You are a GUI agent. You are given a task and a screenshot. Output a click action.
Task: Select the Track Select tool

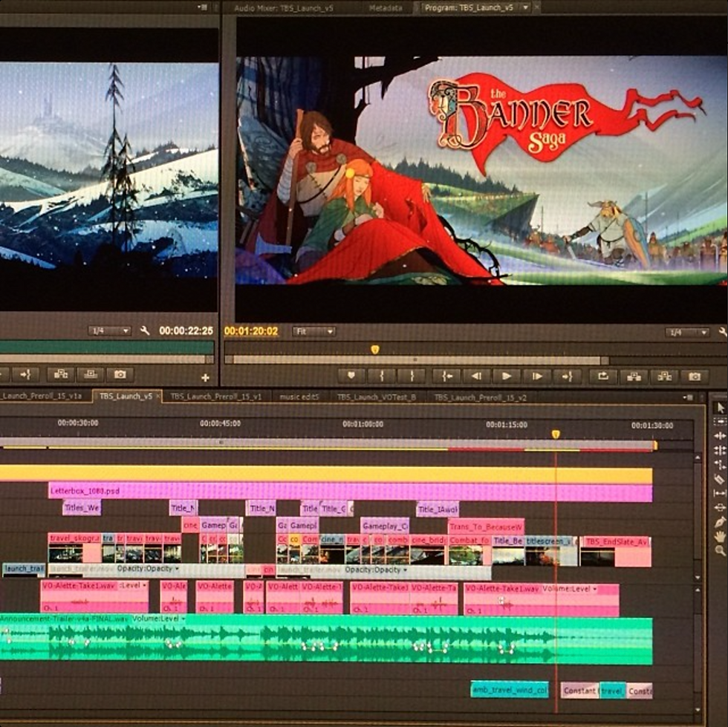point(720,422)
